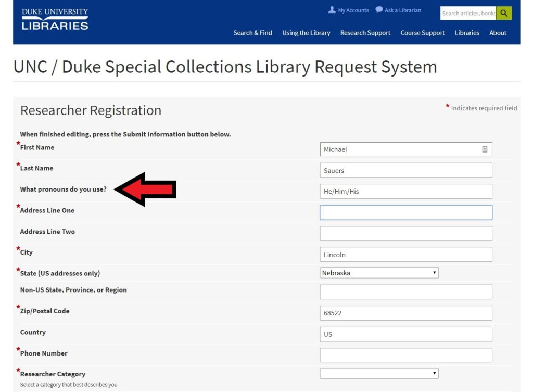Click the Address Line One input field
This screenshot has width=533, height=392.
pos(406,212)
